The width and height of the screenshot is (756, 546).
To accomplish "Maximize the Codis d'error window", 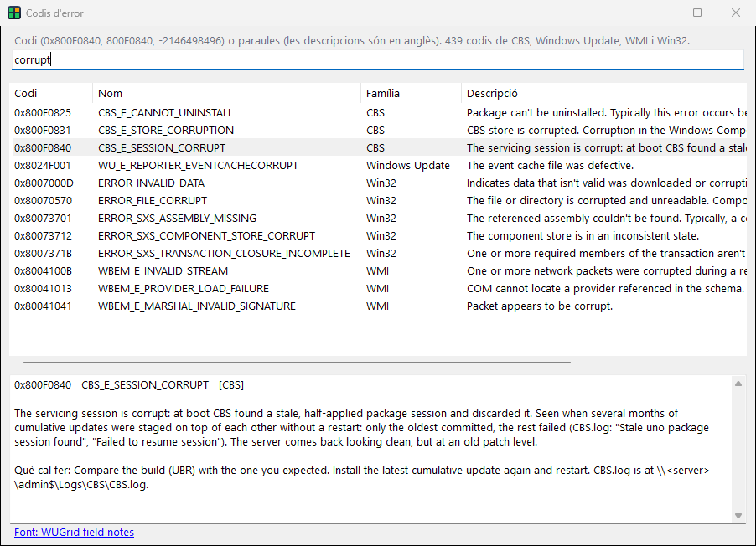I will click(697, 13).
